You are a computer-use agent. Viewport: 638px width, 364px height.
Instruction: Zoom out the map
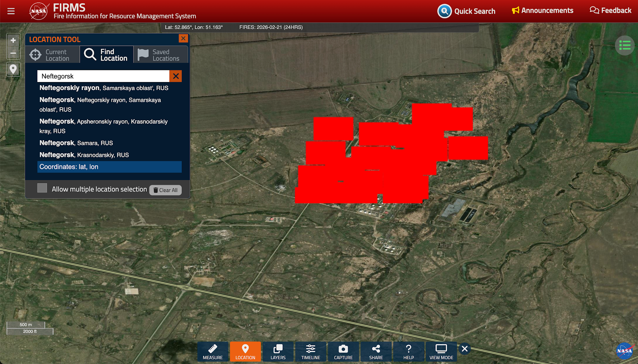[x=13, y=53]
